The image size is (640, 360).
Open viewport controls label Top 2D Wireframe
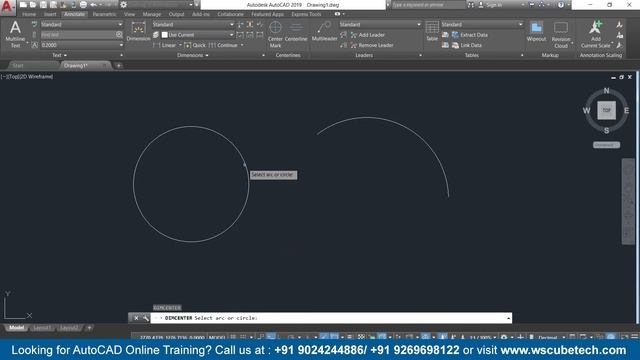pos(27,76)
